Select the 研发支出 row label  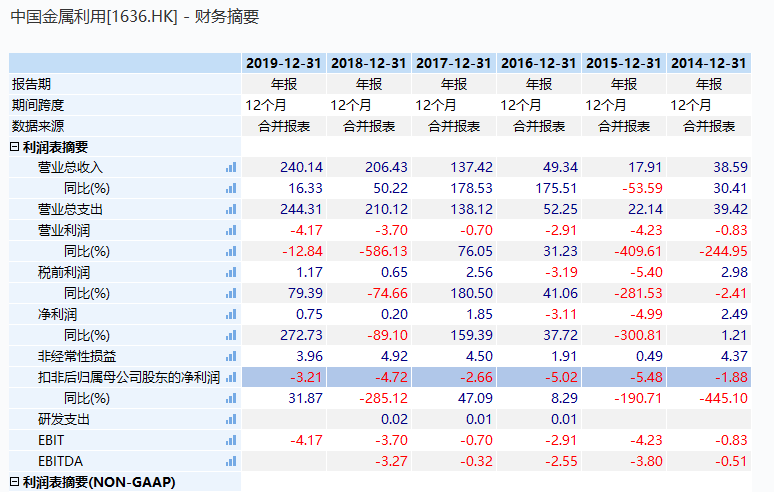pos(64,419)
